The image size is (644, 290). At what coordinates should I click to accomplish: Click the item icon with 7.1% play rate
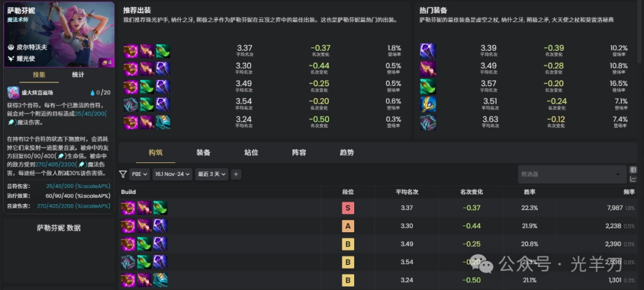(x=428, y=104)
